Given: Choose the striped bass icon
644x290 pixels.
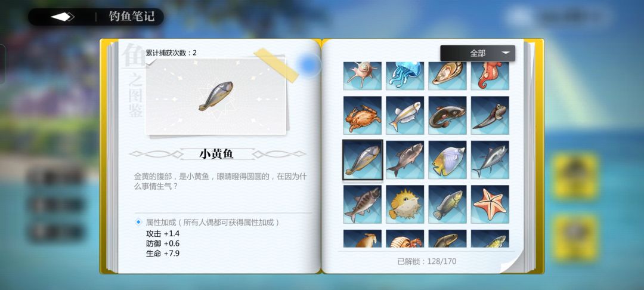Looking at the screenshot, I should (x=363, y=204).
